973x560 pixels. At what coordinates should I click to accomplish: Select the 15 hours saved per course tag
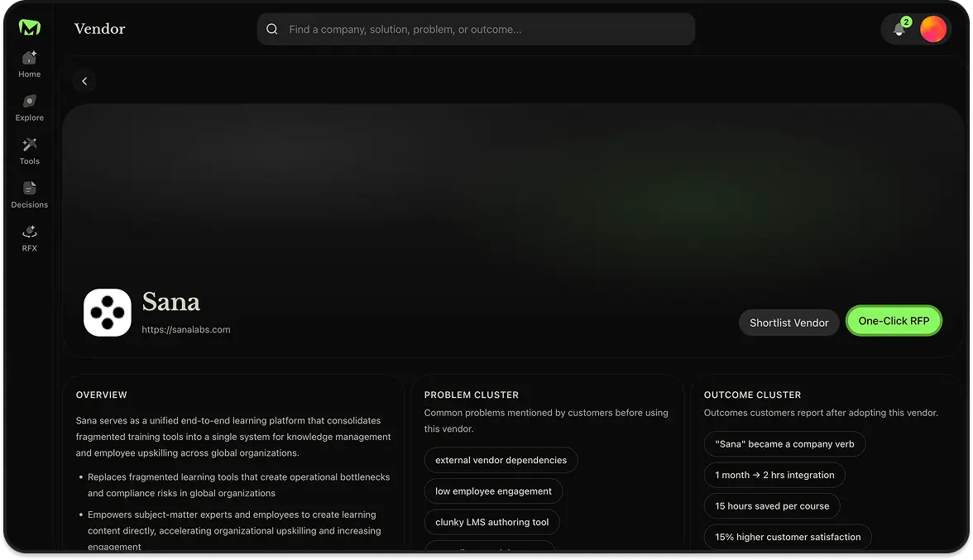[772, 506]
